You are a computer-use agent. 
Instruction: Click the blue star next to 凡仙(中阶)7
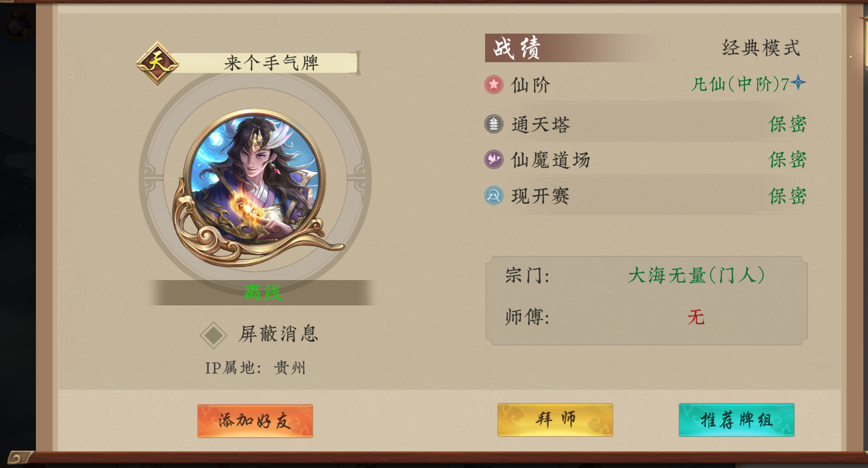point(799,83)
